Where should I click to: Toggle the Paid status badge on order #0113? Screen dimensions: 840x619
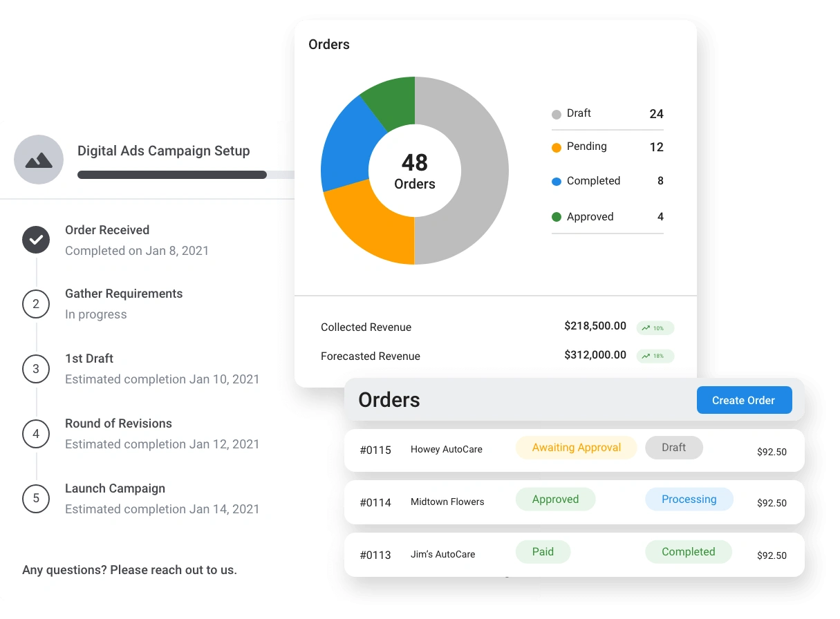coord(543,551)
